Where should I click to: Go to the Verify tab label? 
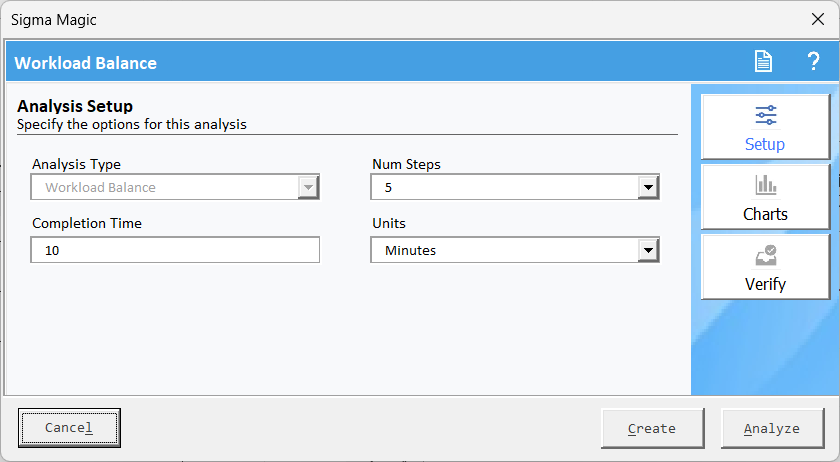coord(765,284)
